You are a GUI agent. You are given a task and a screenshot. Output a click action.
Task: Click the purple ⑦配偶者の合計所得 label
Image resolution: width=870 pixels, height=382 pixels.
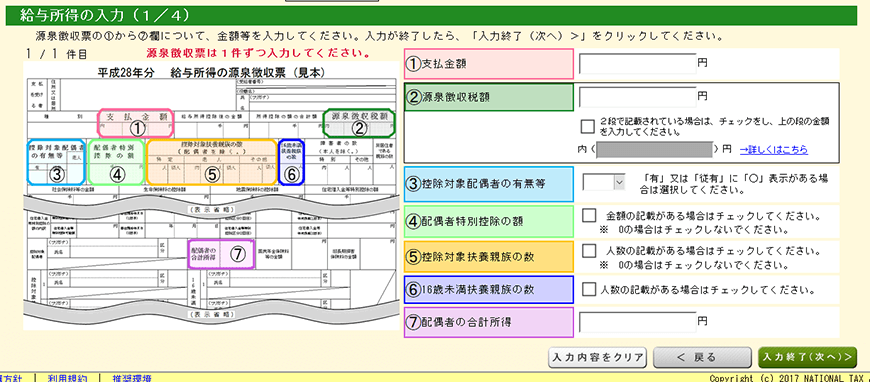pyautogui.click(x=488, y=322)
